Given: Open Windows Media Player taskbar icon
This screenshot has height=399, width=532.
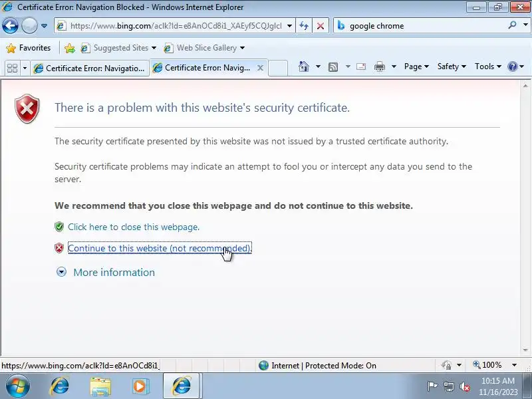Looking at the screenshot, I should point(140,386).
